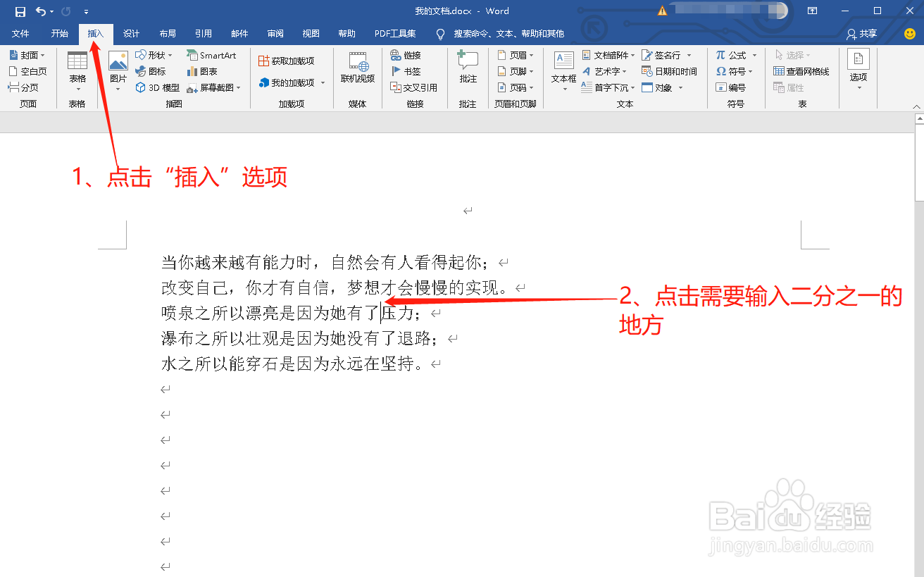Click the Save icon in quick access toolbar
This screenshot has height=577, width=924.
(x=20, y=11)
